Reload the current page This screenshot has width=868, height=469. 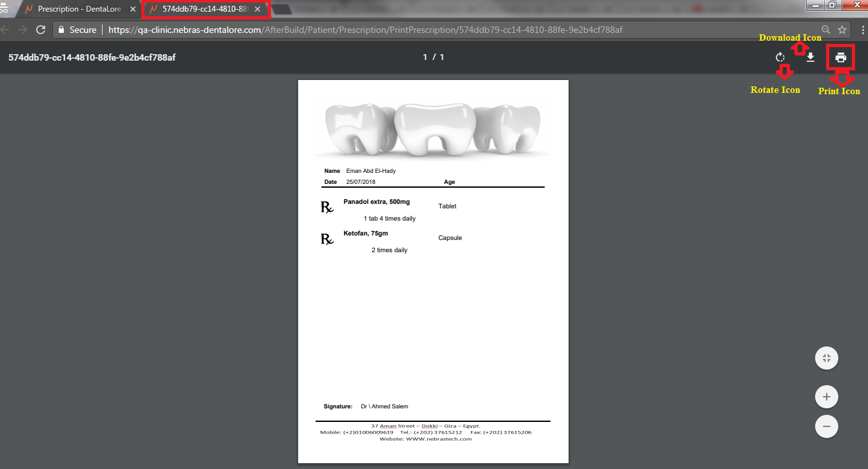(41, 30)
